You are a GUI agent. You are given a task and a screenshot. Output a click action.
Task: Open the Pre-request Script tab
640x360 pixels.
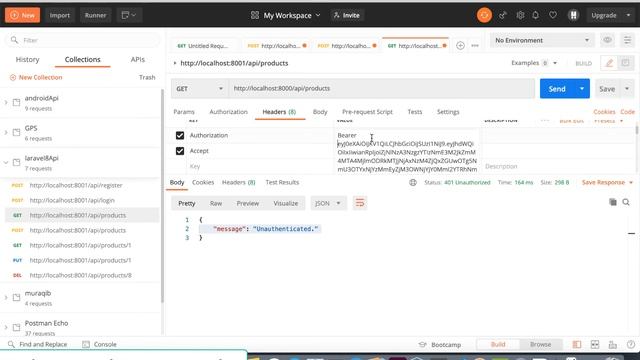(x=367, y=112)
